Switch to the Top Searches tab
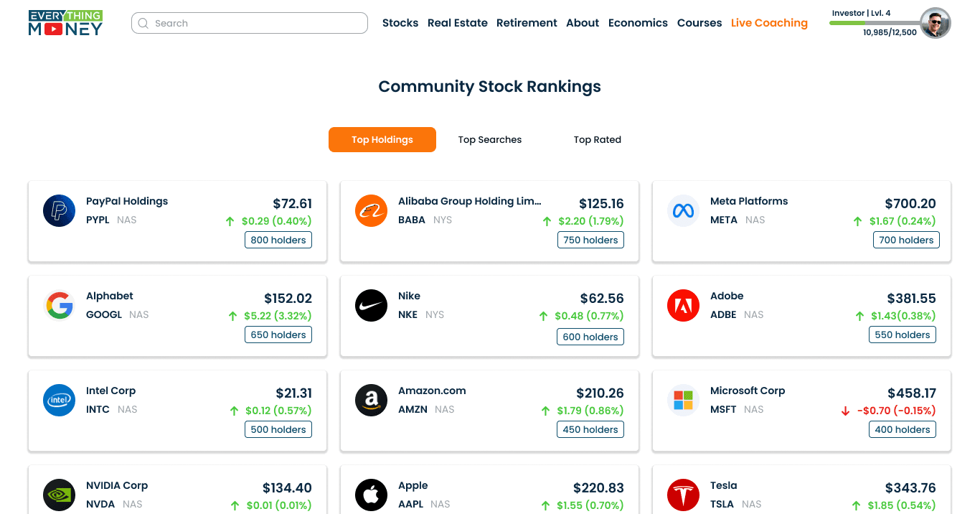This screenshot has height=514, width=980. pyautogui.click(x=489, y=139)
